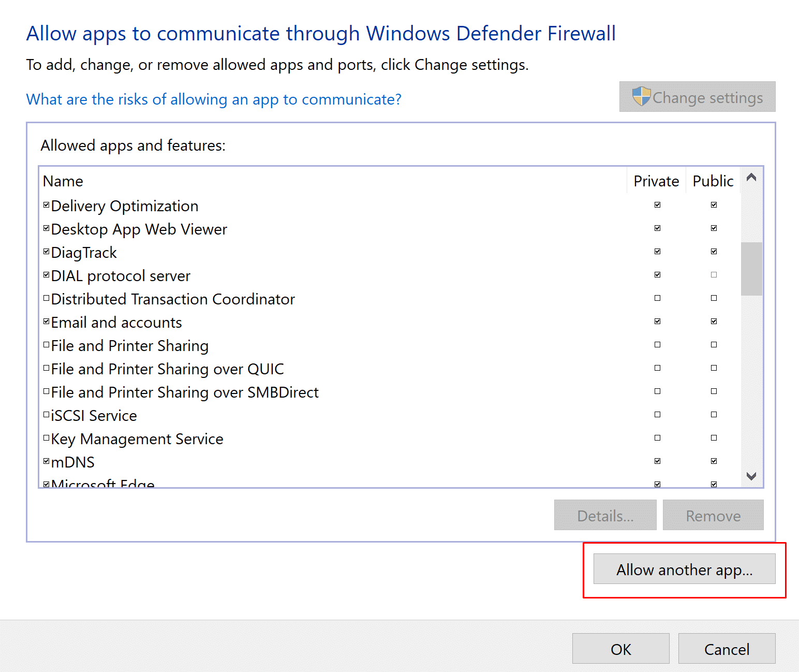Viewport: 799px width, 672px height.
Task: Check the iSCSI Service name checkbox
Action: pos(47,414)
